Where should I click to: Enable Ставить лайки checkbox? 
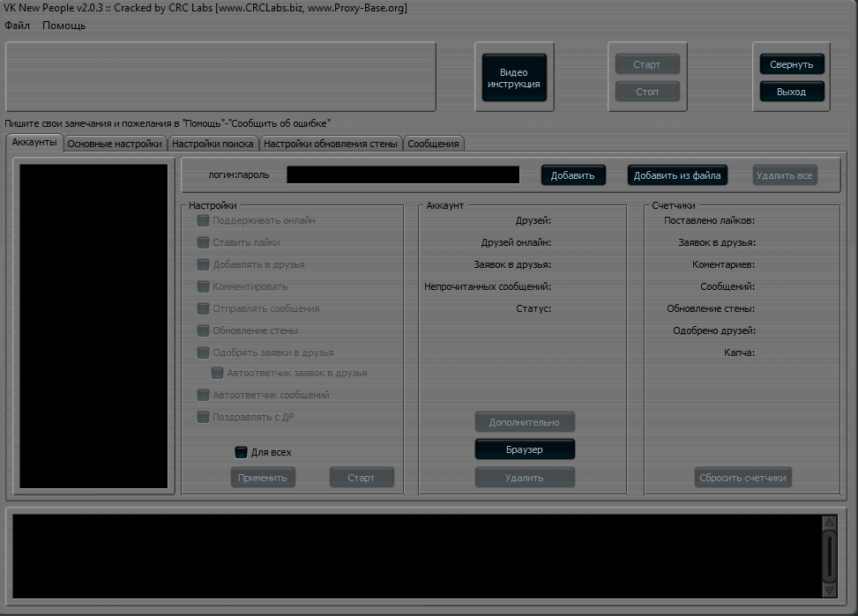203,242
